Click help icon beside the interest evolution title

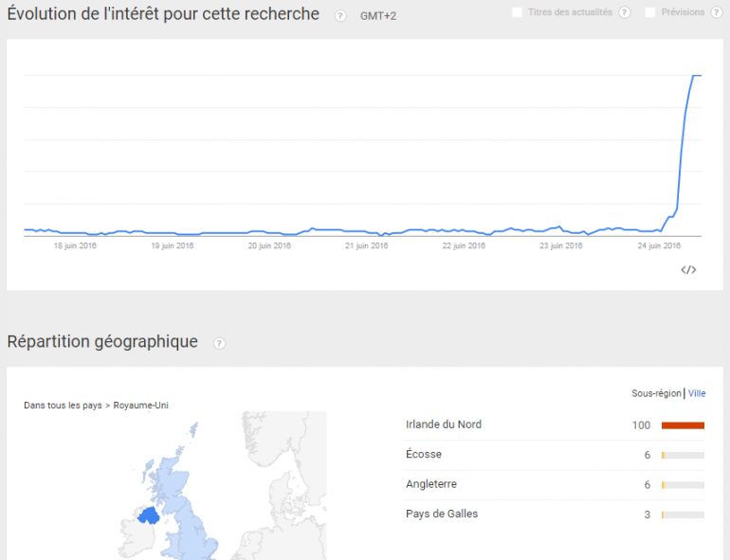(340, 16)
